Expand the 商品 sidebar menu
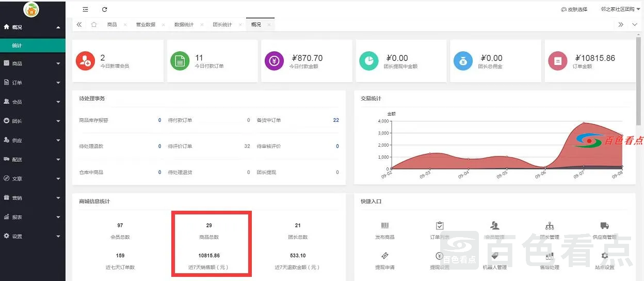The width and height of the screenshot is (644, 281). [x=33, y=64]
